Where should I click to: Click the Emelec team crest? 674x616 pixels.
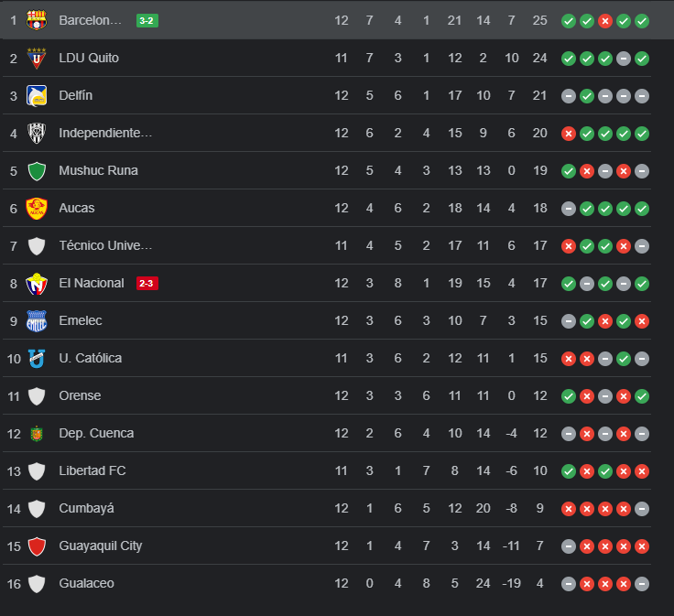(37, 320)
